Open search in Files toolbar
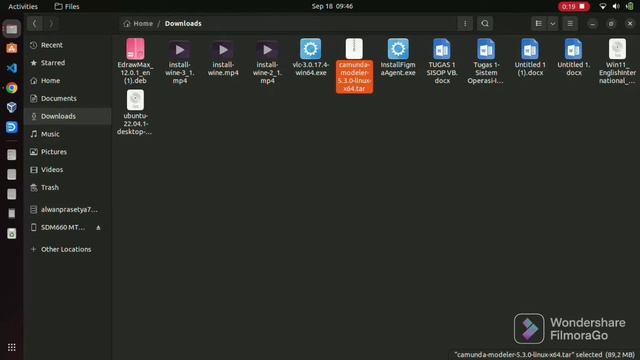Screen dimensions: 640x360 pyautogui.click(x=485, y=23)
